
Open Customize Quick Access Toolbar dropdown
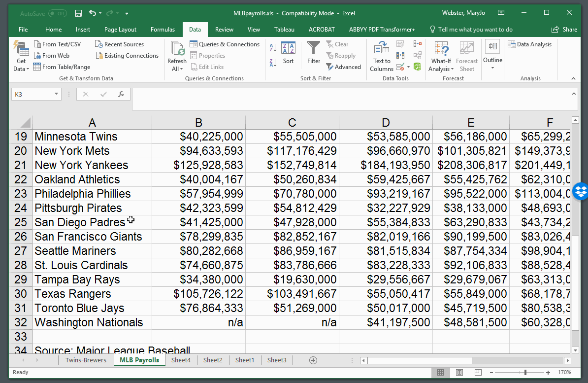(127, 13)
